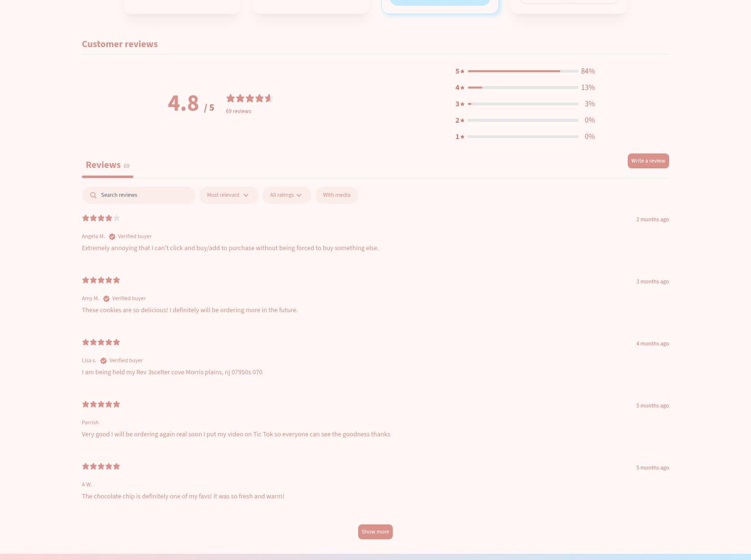Click the review text about Morris plains, nj
Viewport: 751px width, 560px height.
coord(172,372)
